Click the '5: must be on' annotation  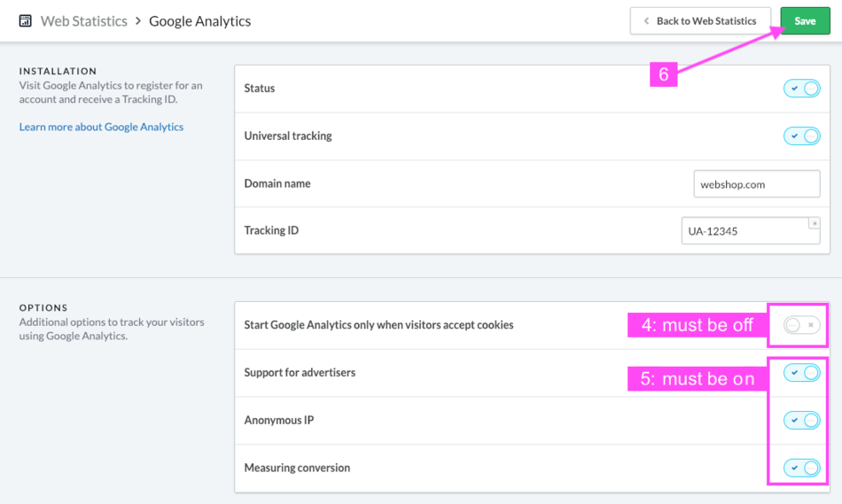pos(698,378)
